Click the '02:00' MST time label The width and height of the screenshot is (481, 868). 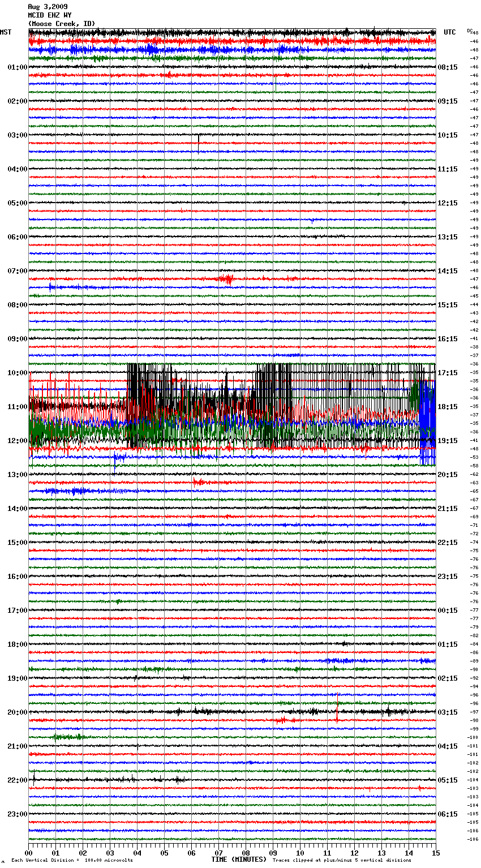[18, 101]
